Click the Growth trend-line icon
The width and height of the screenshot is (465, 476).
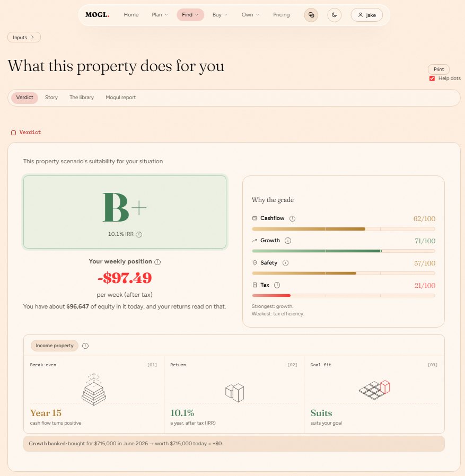255,241
